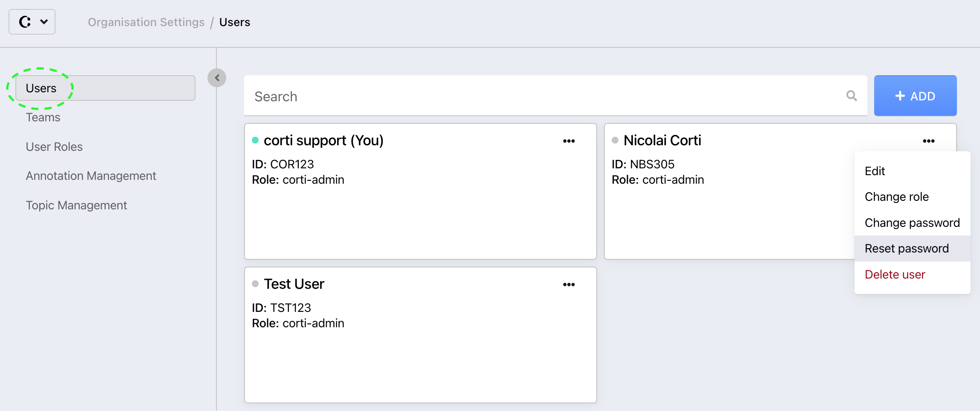The height and width of the screenshot is (411, 980).
Task: Choose Change password in the menu
Action: point(913,223)
